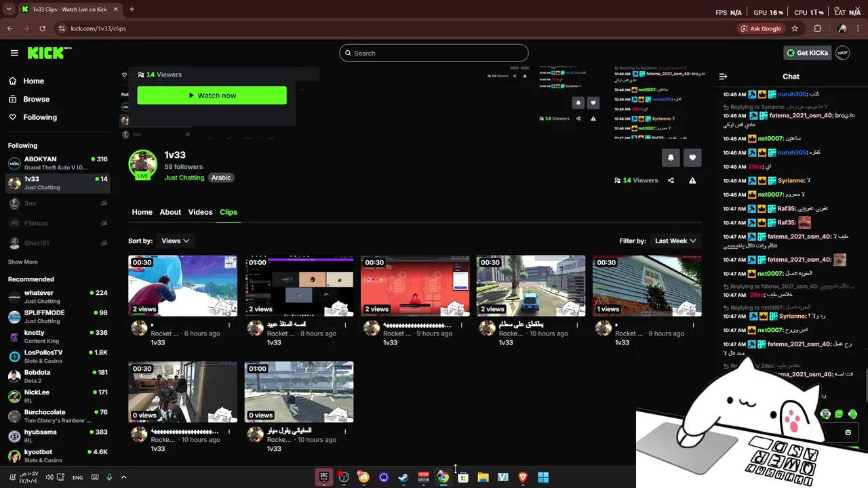Open the red background clip from 9 hours ago
The image size is (868, 488).
point(415,285)
